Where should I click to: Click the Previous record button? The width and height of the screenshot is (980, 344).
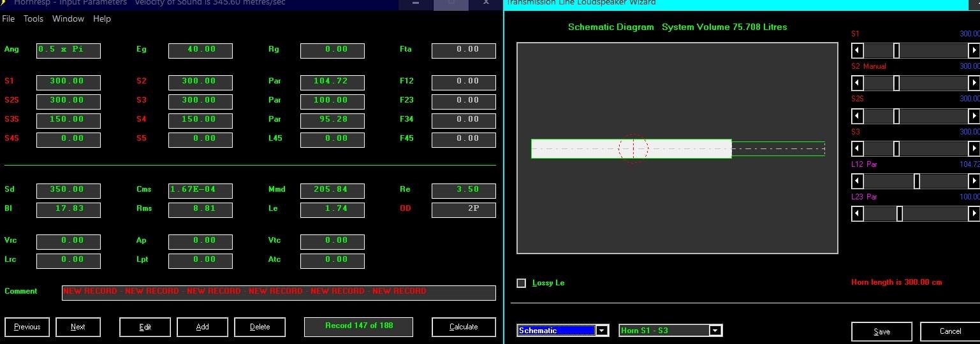pyautogui.click(x=27, y=327)
